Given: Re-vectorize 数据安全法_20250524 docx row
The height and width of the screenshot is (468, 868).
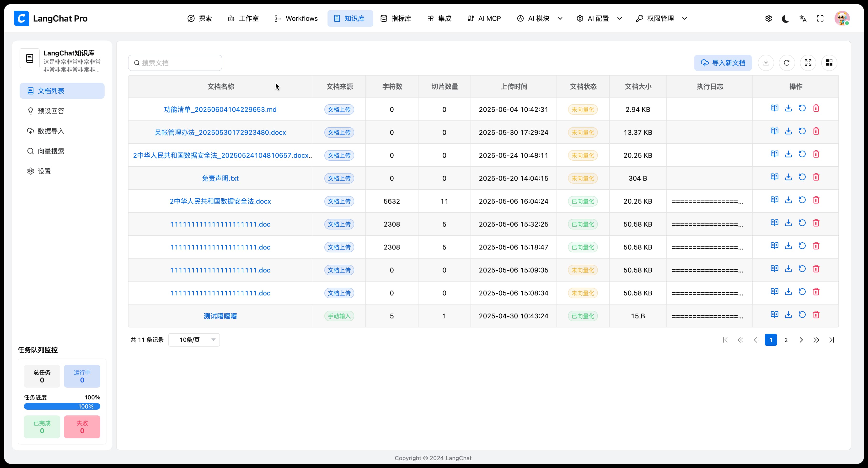Looking at the screenshot, I should click(x=802, y=154).
